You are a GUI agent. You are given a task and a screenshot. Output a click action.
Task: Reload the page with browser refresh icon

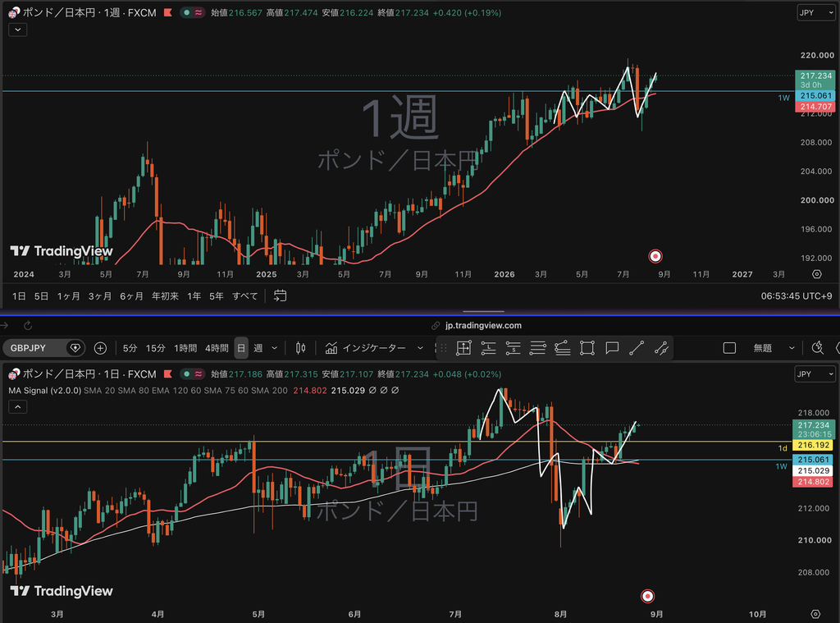tap(28, 325)
